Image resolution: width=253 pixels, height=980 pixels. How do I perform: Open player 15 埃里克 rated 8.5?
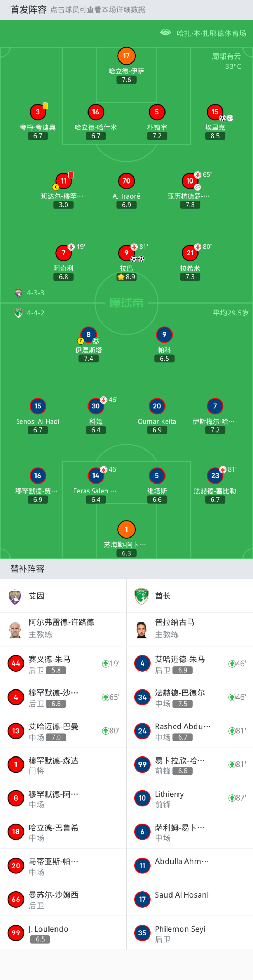[x=215, y=112]
